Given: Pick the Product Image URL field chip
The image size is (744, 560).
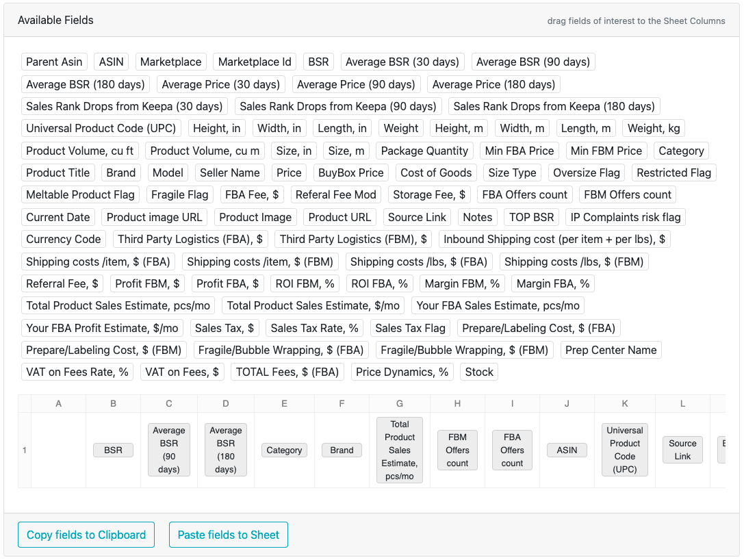Looking at the screenshot, I should (155, 217).
